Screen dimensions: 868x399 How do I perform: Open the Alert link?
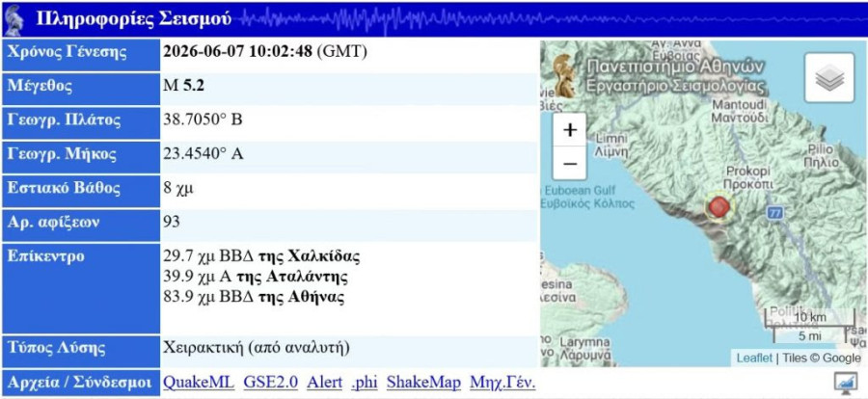pos(324,383)
